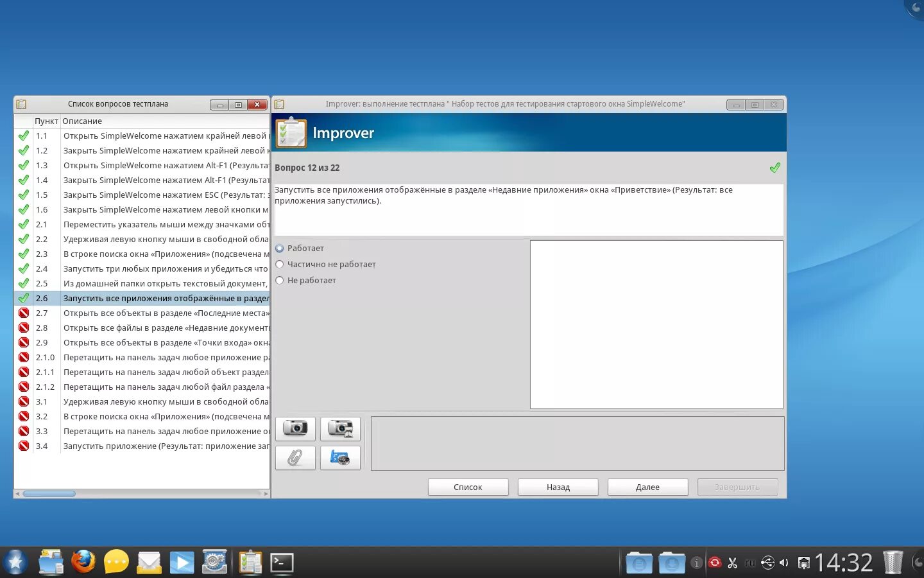Select test item 3.3 in the list
The height and width of the screenshot is (578, 924).
142,432
